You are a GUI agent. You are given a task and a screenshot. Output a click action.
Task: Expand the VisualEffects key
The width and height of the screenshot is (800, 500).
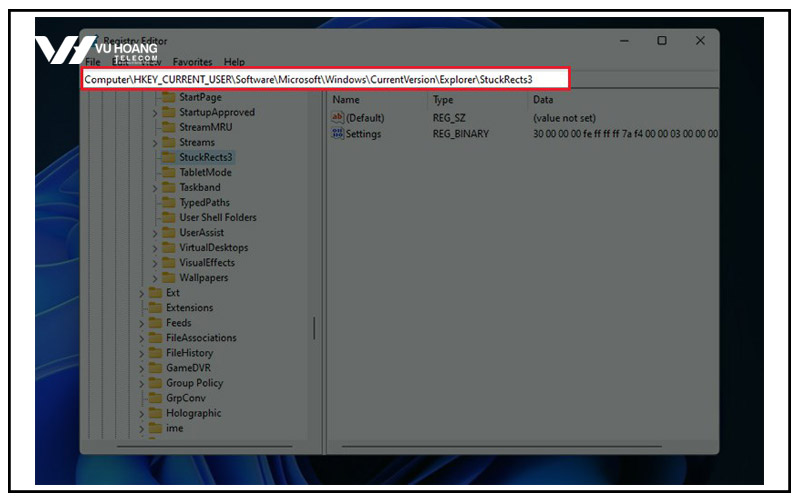pyautogui.click(x=155, y=263)
